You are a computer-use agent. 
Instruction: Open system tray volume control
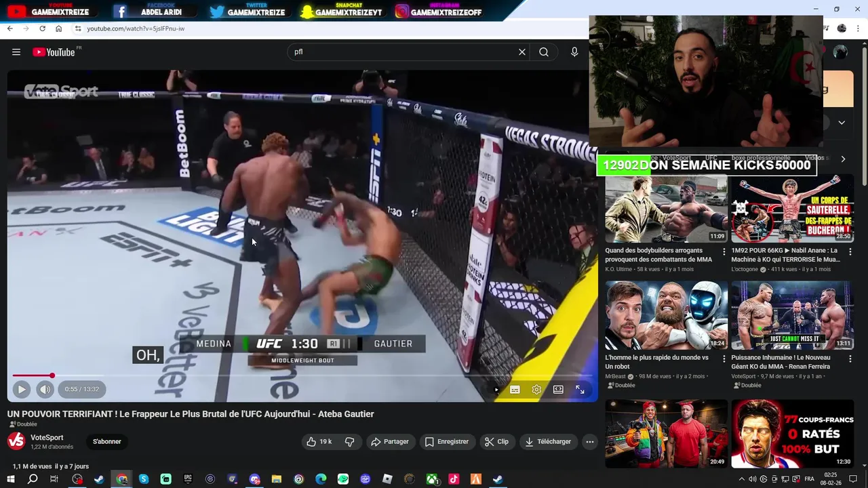click(753, 479)
